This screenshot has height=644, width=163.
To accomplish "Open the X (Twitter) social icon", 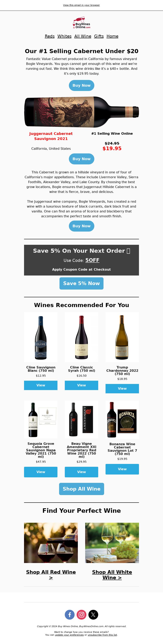I will 93,614.
